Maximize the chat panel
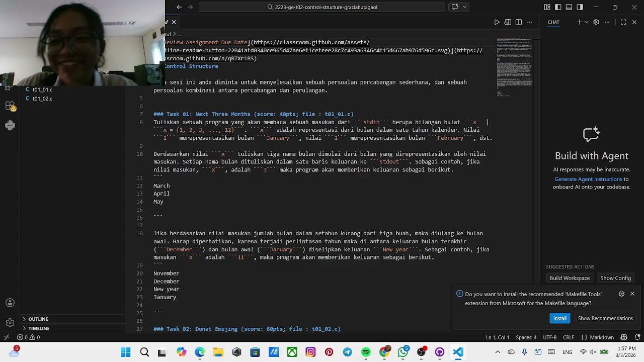The height and width of the screenshot is (362, 644). [x=623, y=22]
